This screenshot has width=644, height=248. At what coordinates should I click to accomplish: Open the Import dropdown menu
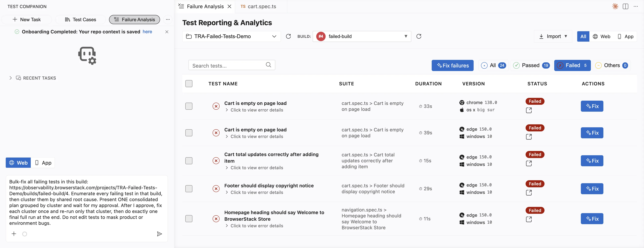(x=553, y=37)
